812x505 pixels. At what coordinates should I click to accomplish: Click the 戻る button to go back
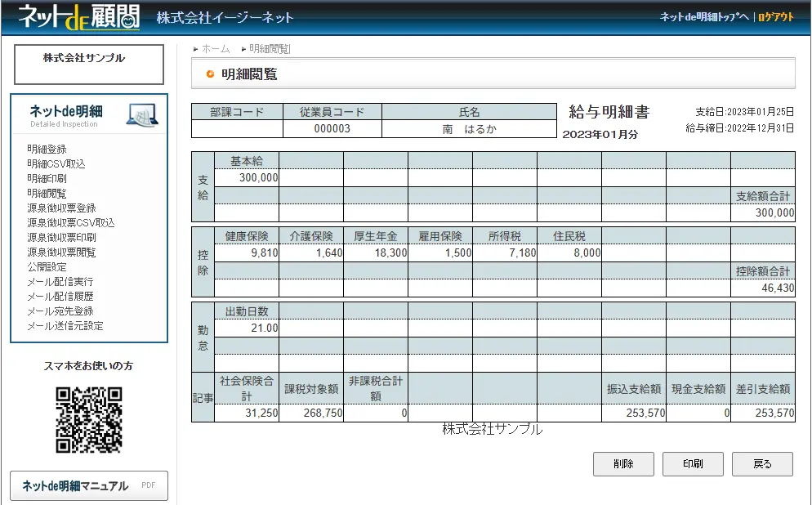pyautogui.click(x=762, y=463)
